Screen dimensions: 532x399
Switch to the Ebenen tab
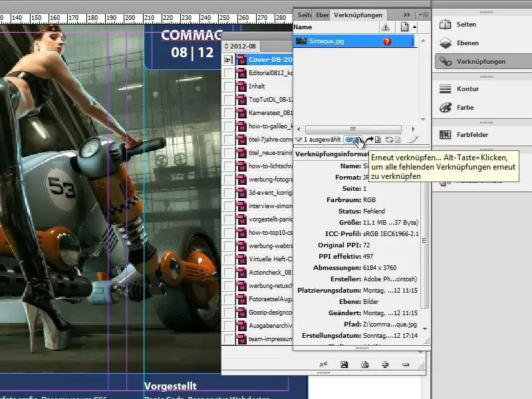(322, 15)
